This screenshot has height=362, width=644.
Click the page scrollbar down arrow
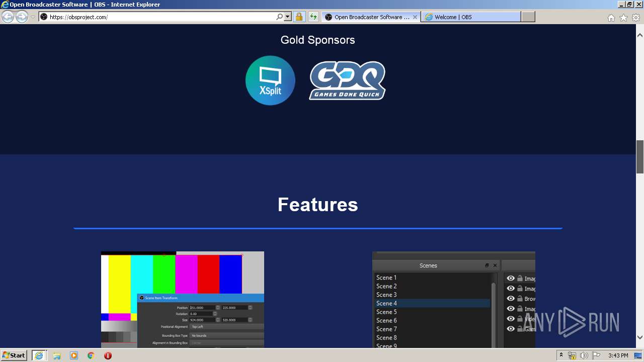640,337
